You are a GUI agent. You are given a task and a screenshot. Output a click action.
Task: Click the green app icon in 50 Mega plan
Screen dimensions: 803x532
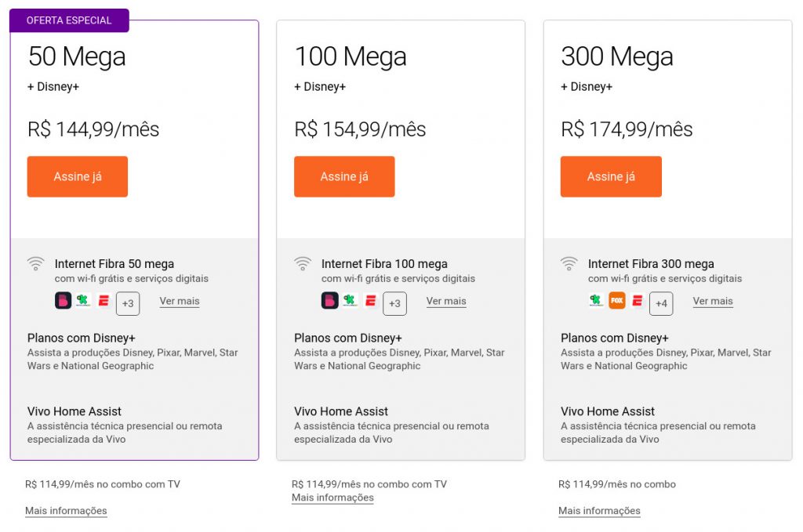(83, 300)
